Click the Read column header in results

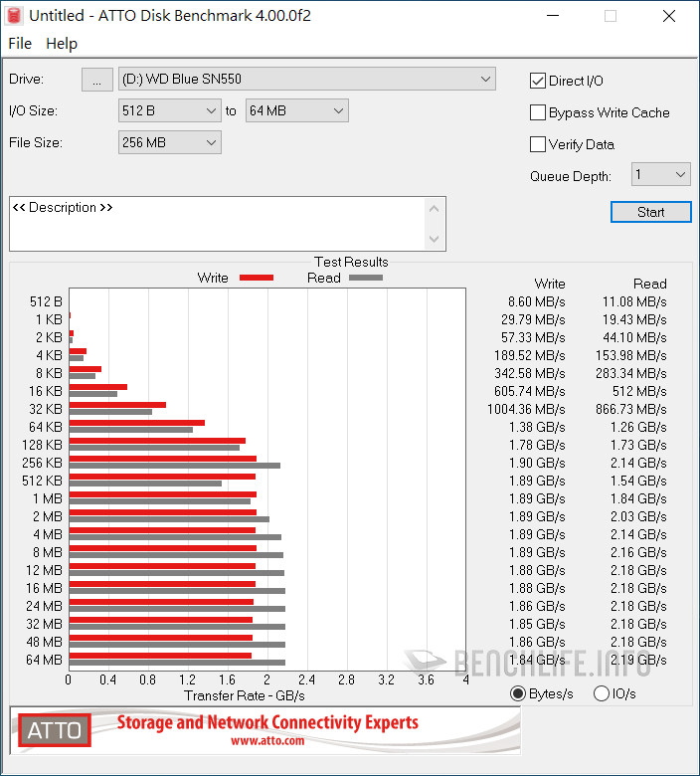click(x=650, y=284)
